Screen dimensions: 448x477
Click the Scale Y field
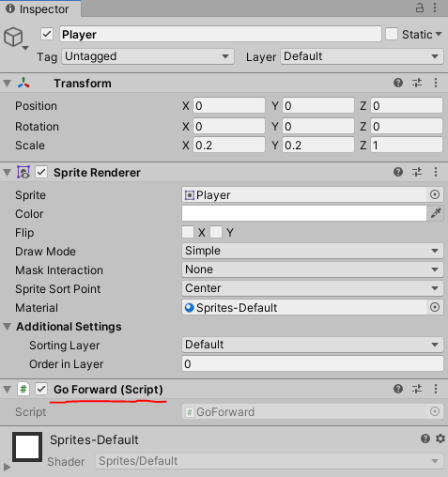pyautogui.click(x=318, y=145)
